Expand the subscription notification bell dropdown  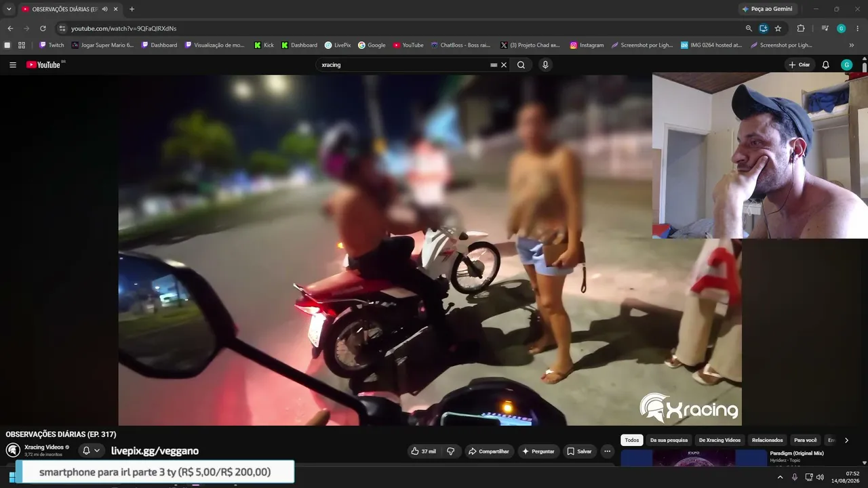[91, 451]
